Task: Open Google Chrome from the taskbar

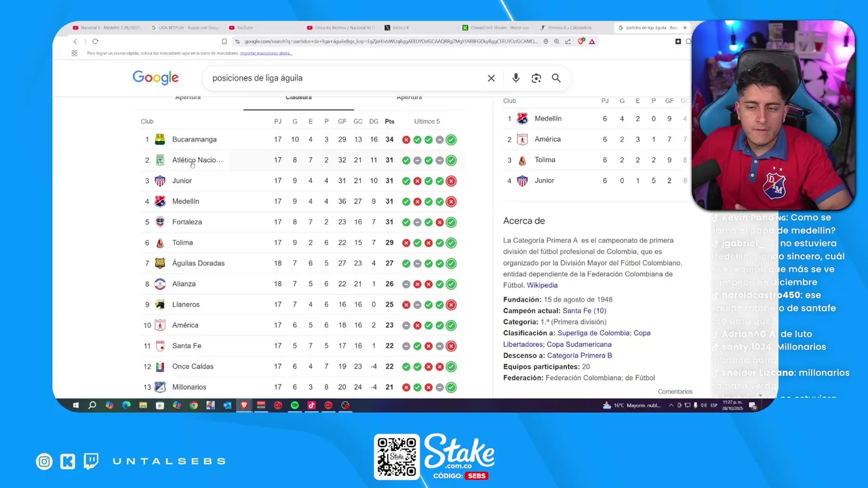Action: click(194, 405)
